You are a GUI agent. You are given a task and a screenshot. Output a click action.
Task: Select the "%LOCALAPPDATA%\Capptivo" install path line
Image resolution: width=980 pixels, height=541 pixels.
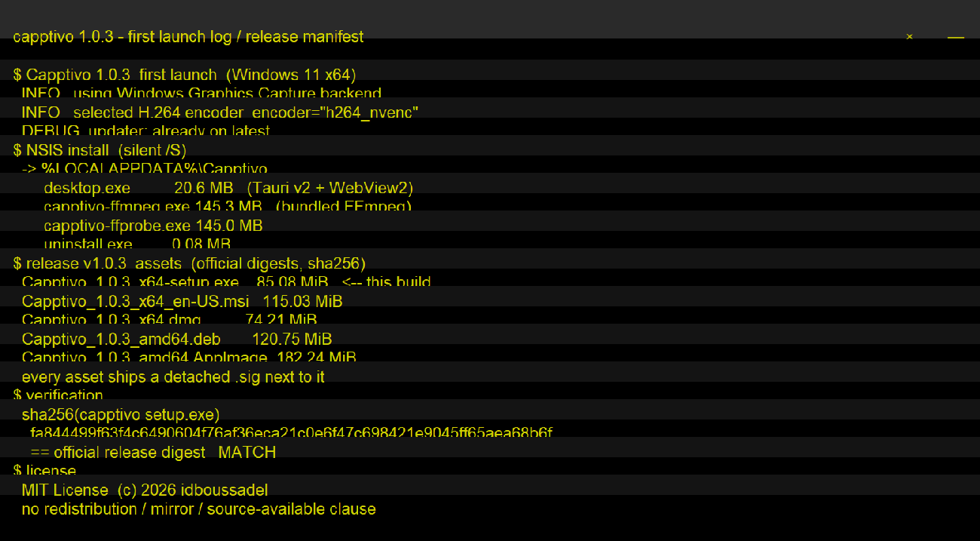(144, 169)
